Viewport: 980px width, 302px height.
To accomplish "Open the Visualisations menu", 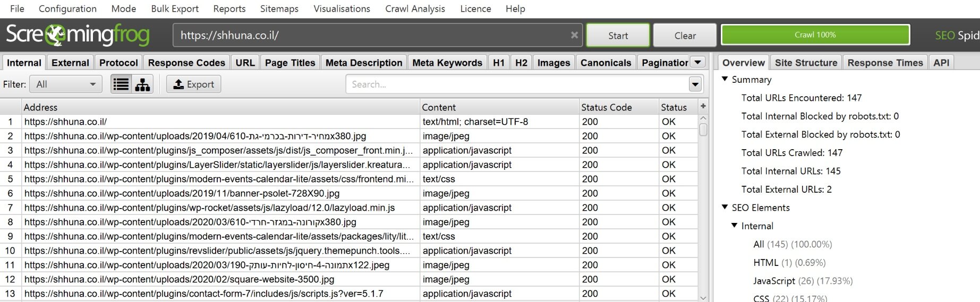I will point(342,8).
